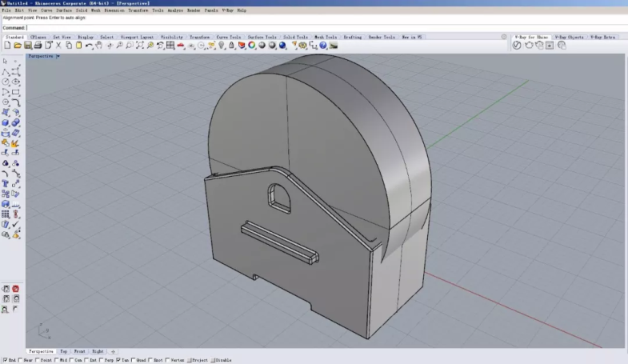Click the V-Ray teapot render icon
The height and width of the screenshot is (364, 628).
(x=528, y=46)
